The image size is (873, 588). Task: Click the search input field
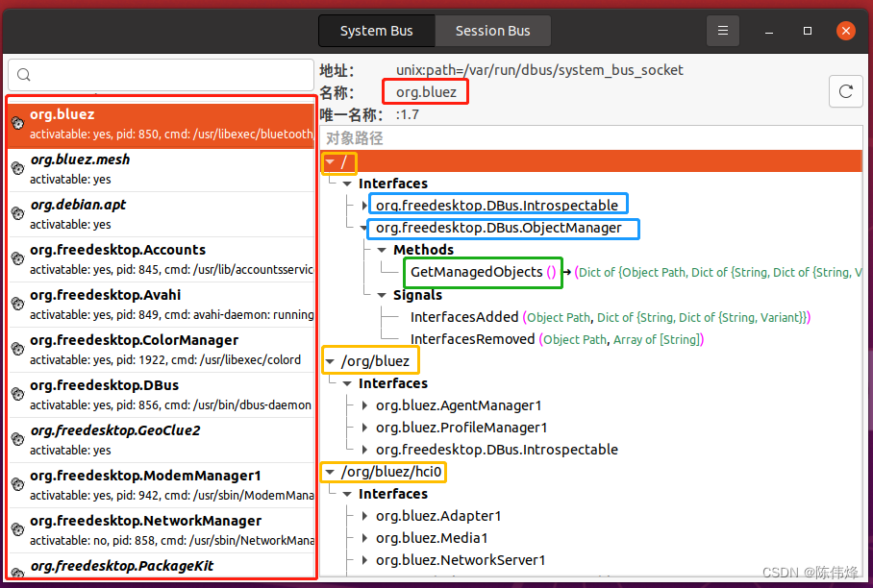[x=161, y=75]
